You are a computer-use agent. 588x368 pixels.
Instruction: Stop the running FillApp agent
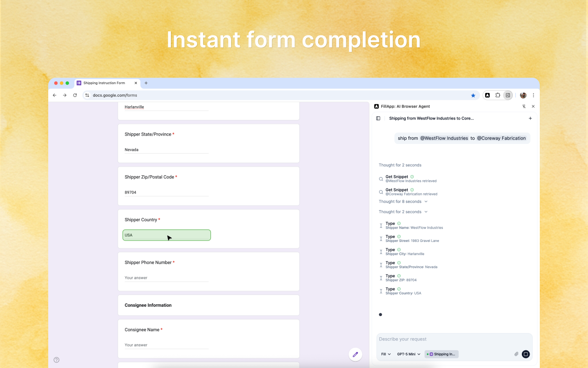[526, 354]
